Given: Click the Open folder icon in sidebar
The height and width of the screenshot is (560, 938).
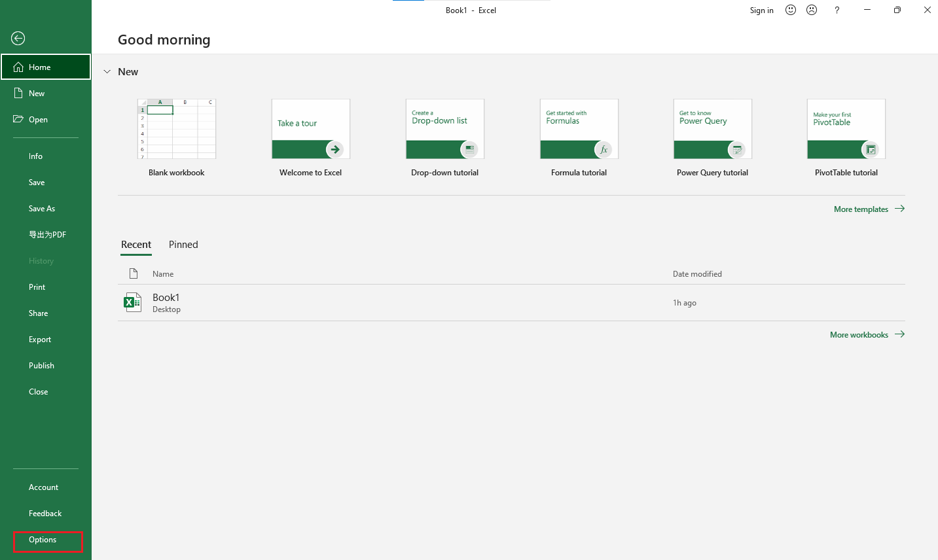Looking at the screenshot, I should (x=18, y=119).
